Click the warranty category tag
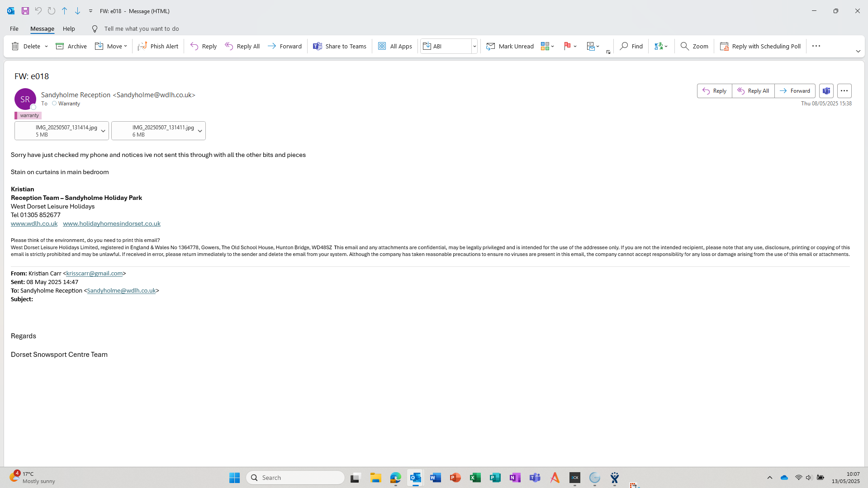The width and height of the screenshot is (868, 488). pyautogui.click(x=28, y=115)
